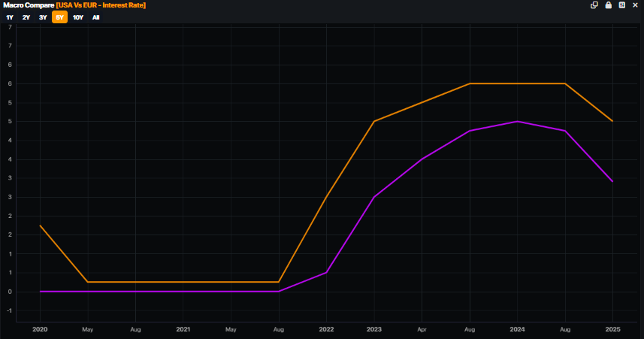Click the 2021 label on the time axis

tap(183, 329)
